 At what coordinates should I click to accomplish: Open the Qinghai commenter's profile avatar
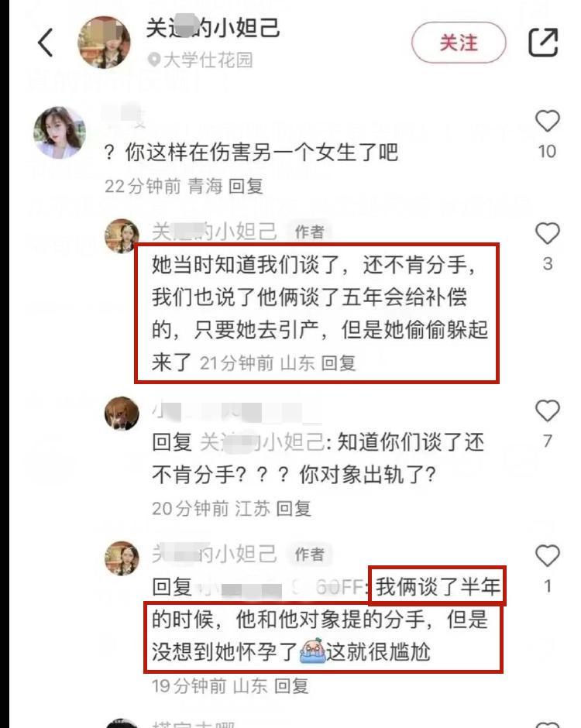[x=60, y=132]
